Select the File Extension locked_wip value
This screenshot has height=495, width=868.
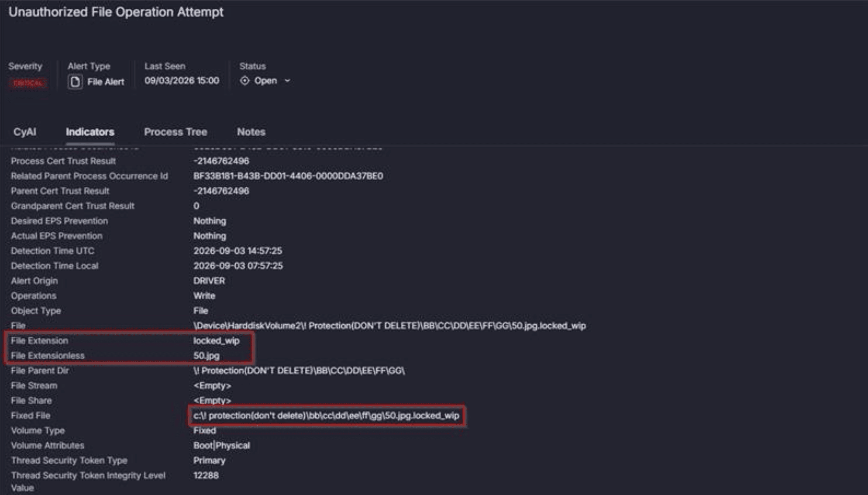coord(216,340)
